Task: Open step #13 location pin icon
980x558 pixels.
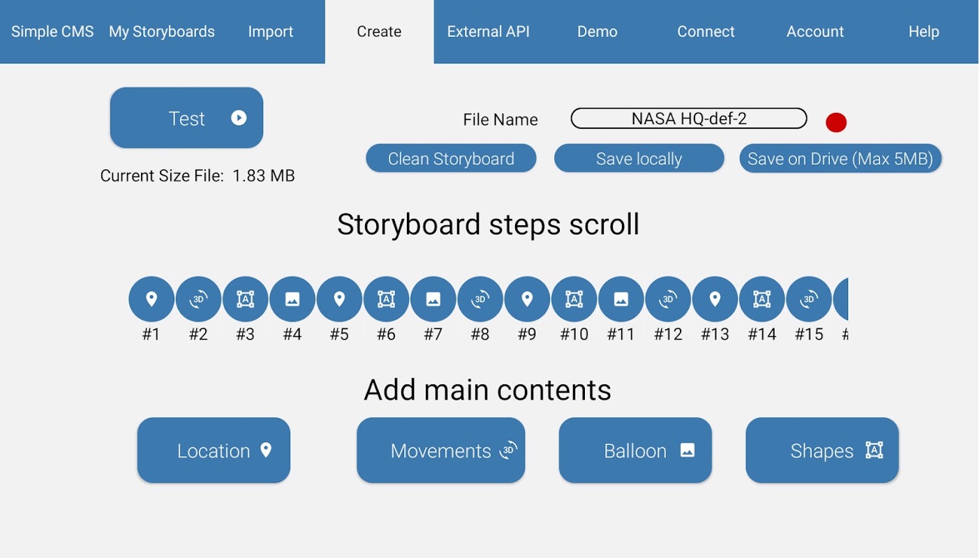Action: coord(715,299)
